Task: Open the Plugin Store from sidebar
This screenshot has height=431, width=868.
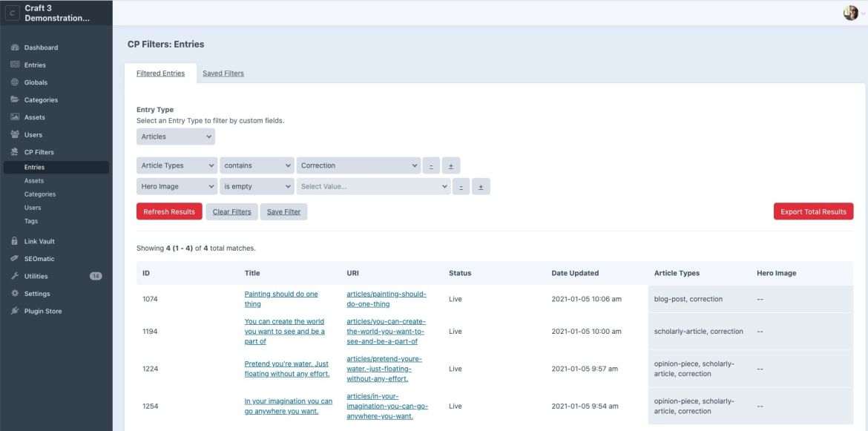Action: point(42,311)
